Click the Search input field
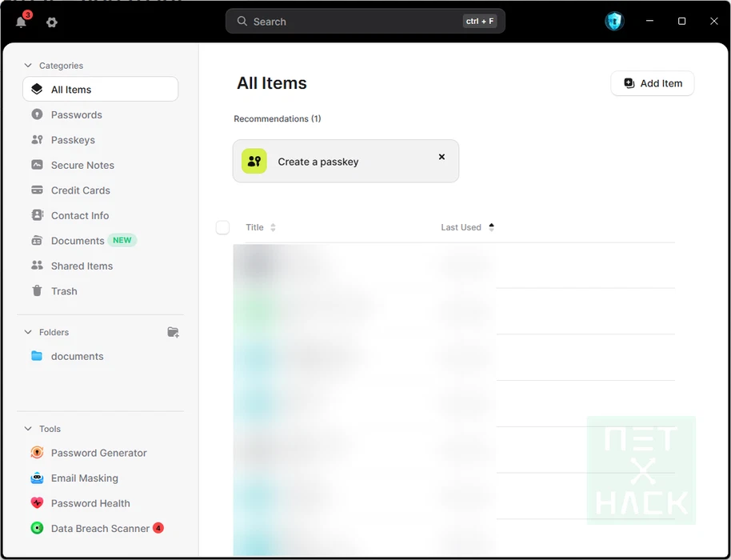This screenshot has width=731, height=560. [x=352, y=22]
